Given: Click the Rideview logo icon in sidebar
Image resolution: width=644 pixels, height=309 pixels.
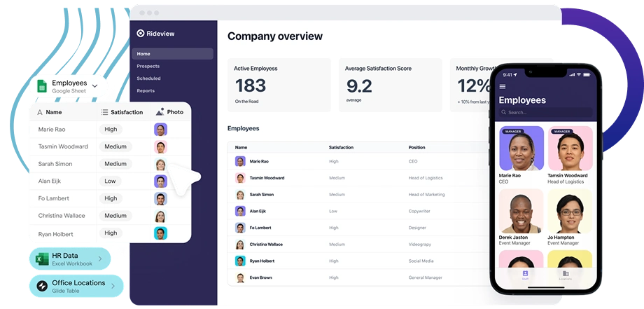Looking at the screenshot, I should [141, 33].
